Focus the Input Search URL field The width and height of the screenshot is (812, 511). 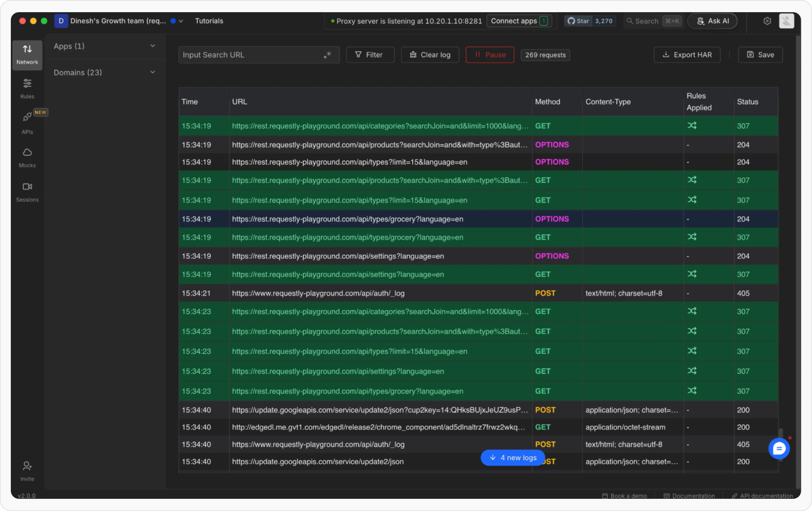tap(250, 55)
